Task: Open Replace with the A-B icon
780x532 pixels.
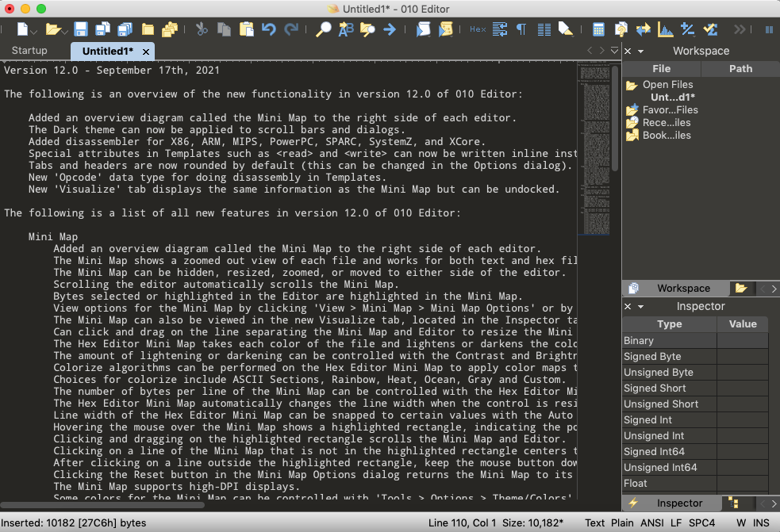Action: point(346,29)
